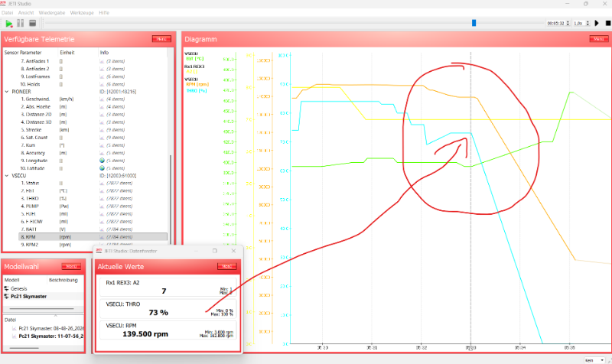Click the Beschreibung column header in Modellwahl
Viewport: 612px width, 364px height.
pyautogui.click(x=63, y=280)
